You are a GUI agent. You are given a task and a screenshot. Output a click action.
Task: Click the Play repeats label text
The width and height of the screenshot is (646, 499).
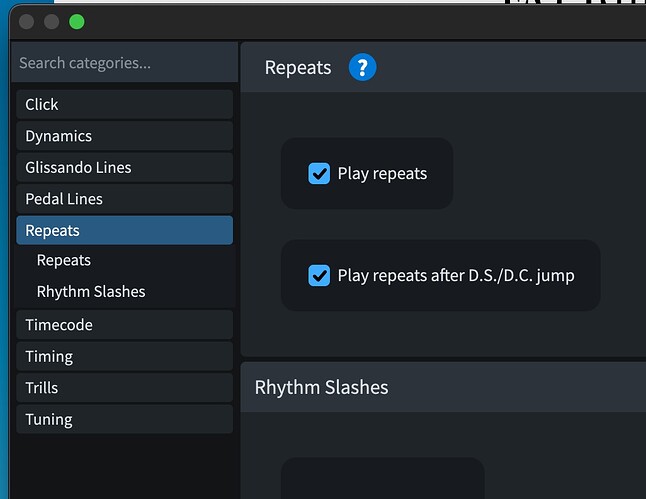click(382, 174)
